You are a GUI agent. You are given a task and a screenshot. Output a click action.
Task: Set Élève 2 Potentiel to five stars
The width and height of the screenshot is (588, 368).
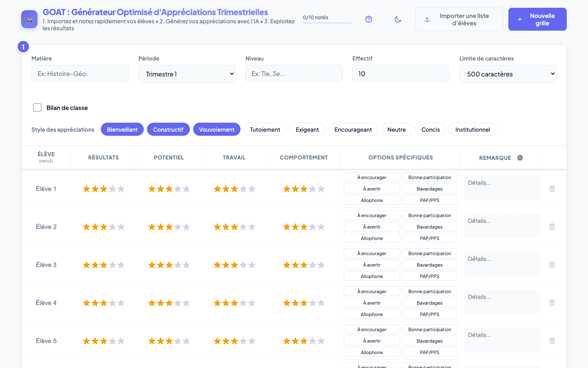(186, 227)
